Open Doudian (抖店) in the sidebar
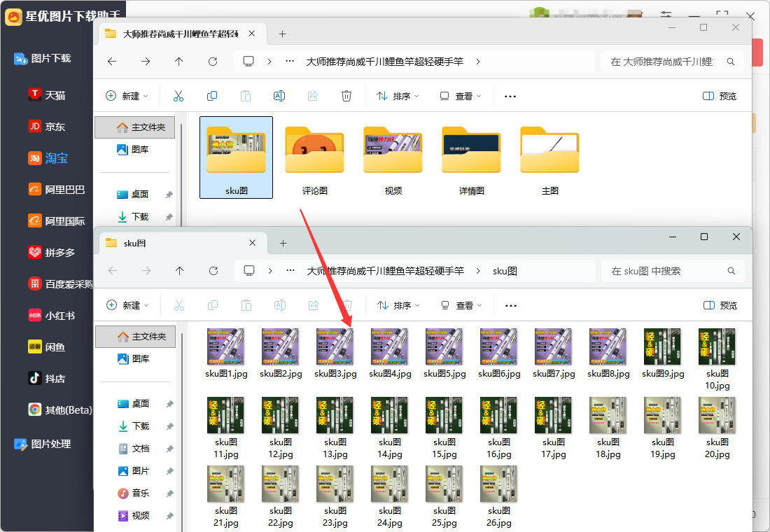The image size is (770, 532). (47, 378)
